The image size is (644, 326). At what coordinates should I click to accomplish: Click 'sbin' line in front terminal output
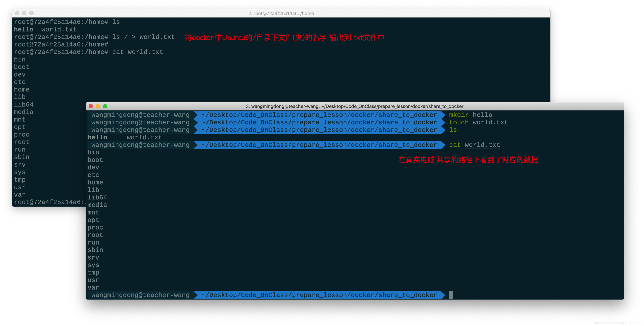pos(95,250)
